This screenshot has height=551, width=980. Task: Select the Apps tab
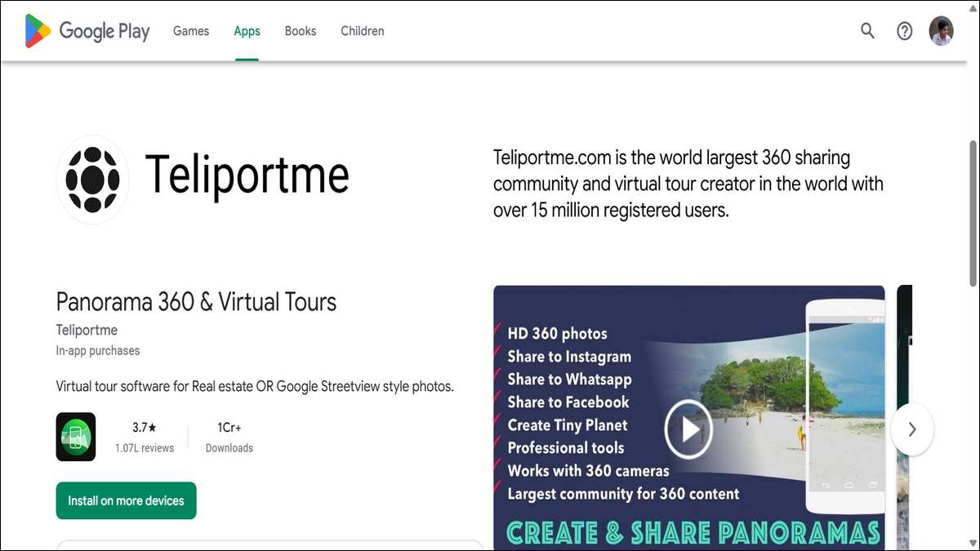click(247, 31)
